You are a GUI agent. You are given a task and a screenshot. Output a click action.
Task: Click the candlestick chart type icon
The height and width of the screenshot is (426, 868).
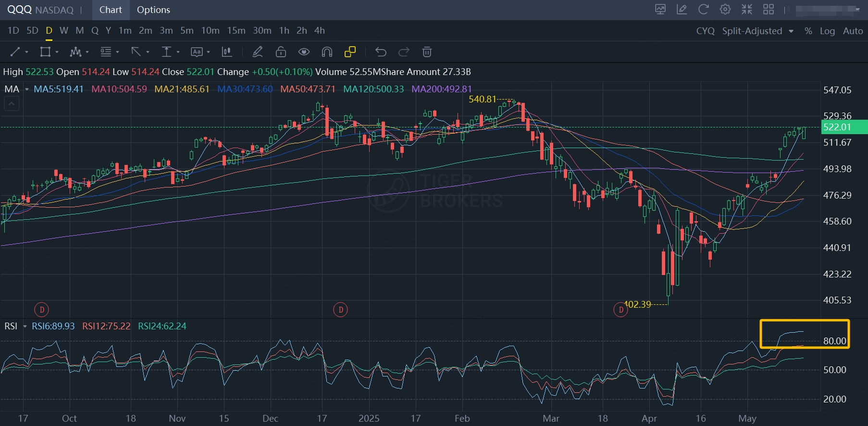(x=226, y=52)
